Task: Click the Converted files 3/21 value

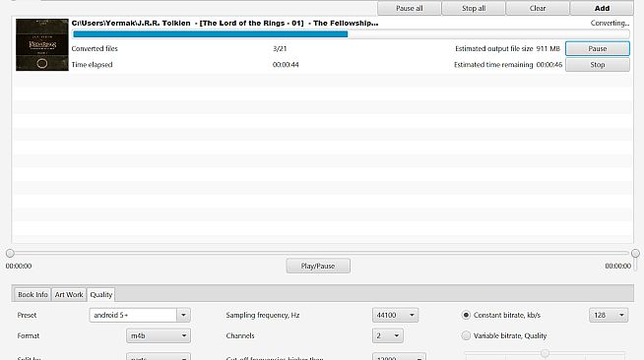Action: tap(280, 48)
